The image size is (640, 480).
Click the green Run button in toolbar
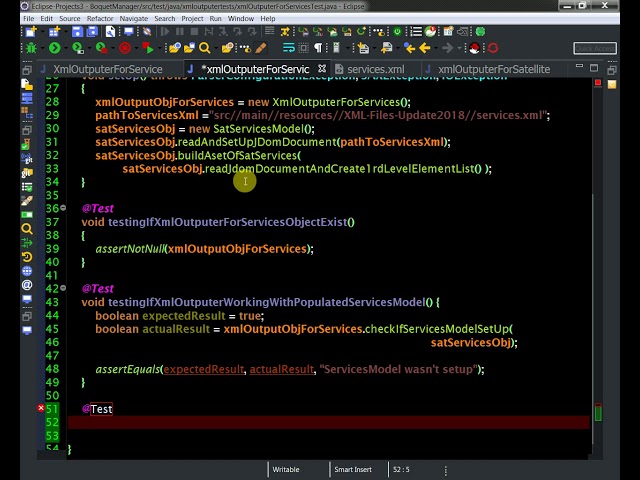54,48
